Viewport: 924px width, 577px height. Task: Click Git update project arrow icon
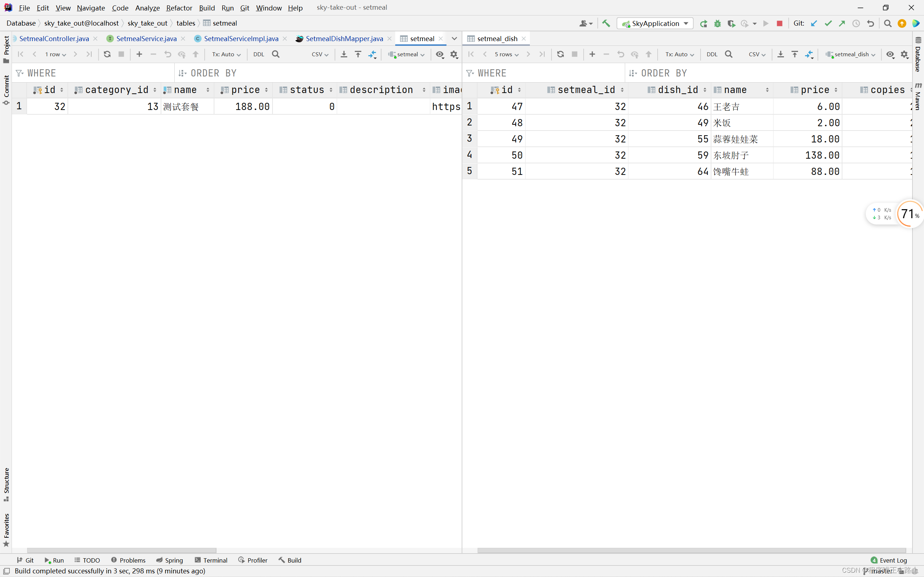click(x=814, y=23)
